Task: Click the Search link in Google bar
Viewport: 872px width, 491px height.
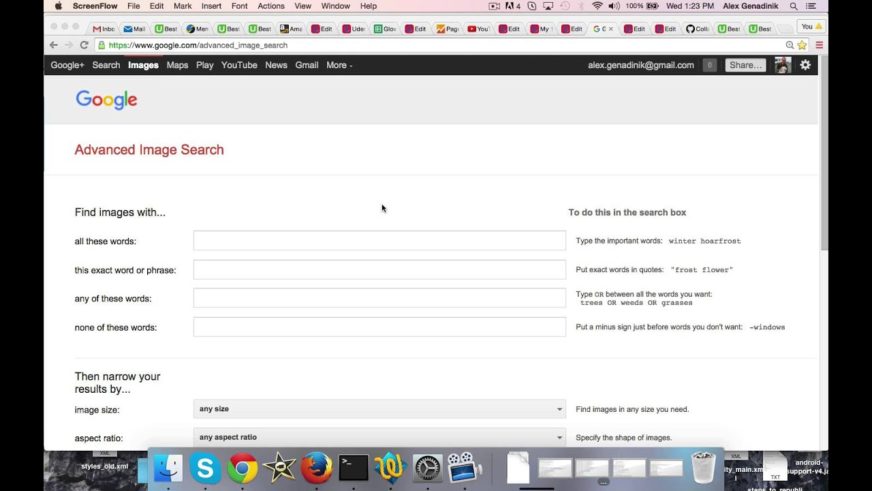Action: click(106, 65)
